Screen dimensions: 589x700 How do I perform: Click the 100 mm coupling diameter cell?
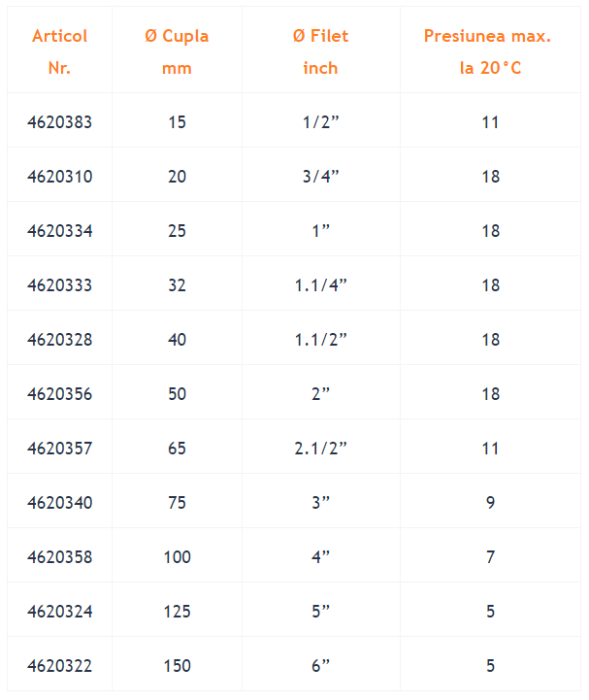click(x=178, y=557)
